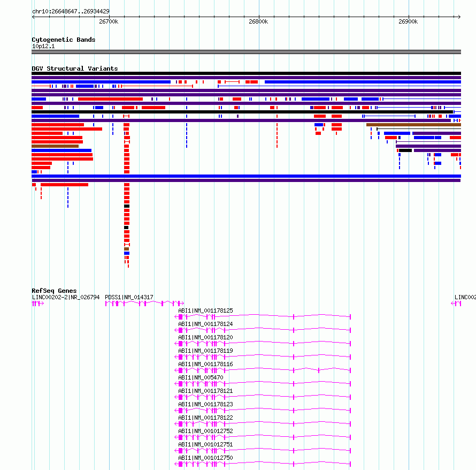Open transcript ABI1|NM_001012750
The width and height of the screenshot is (476, 470).
[205, 458]
